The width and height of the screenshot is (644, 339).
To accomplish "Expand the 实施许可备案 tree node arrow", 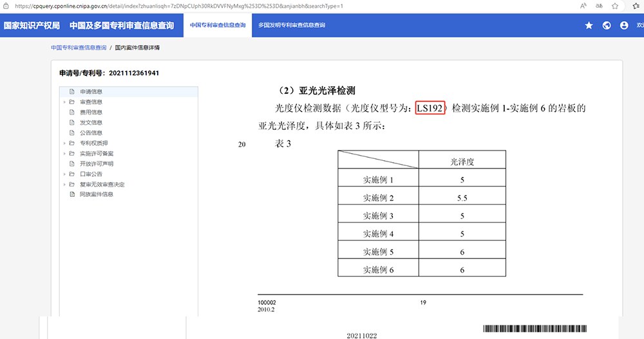I will click(64, 154).
